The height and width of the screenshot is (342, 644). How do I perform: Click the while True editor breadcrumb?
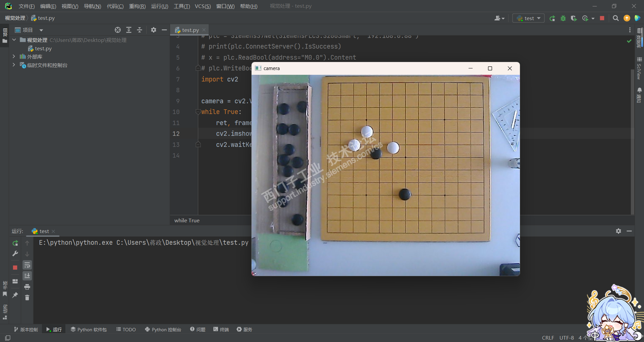[x=187, y=220]
